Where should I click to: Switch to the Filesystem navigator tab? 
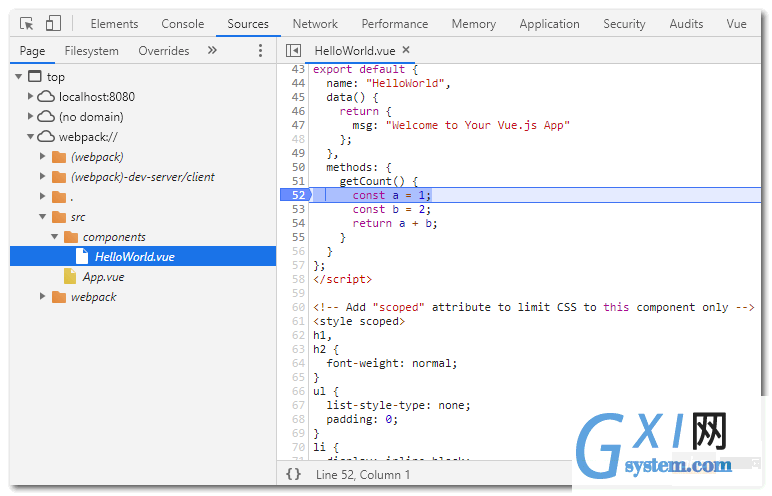click(92, 51)
